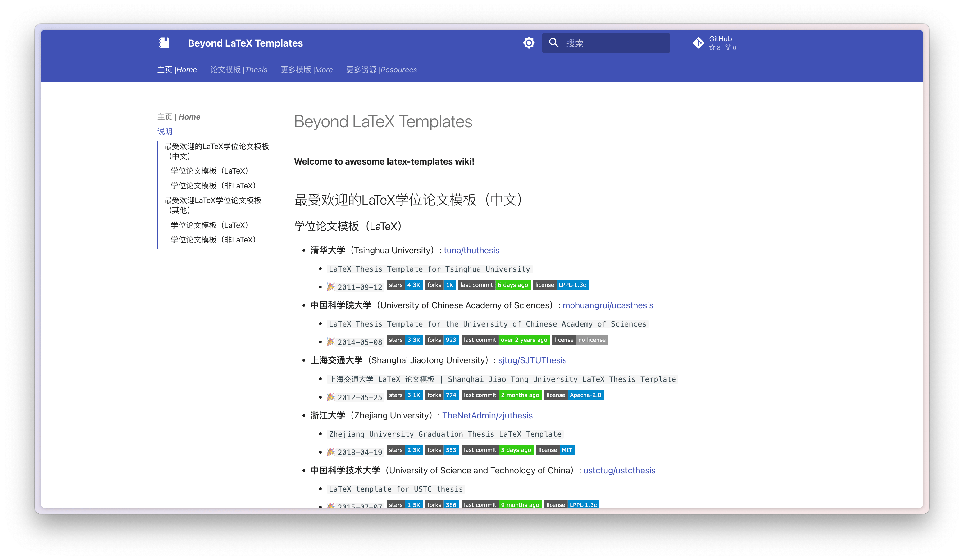Click the stars 4.3K badge for thuthesis

404,285
